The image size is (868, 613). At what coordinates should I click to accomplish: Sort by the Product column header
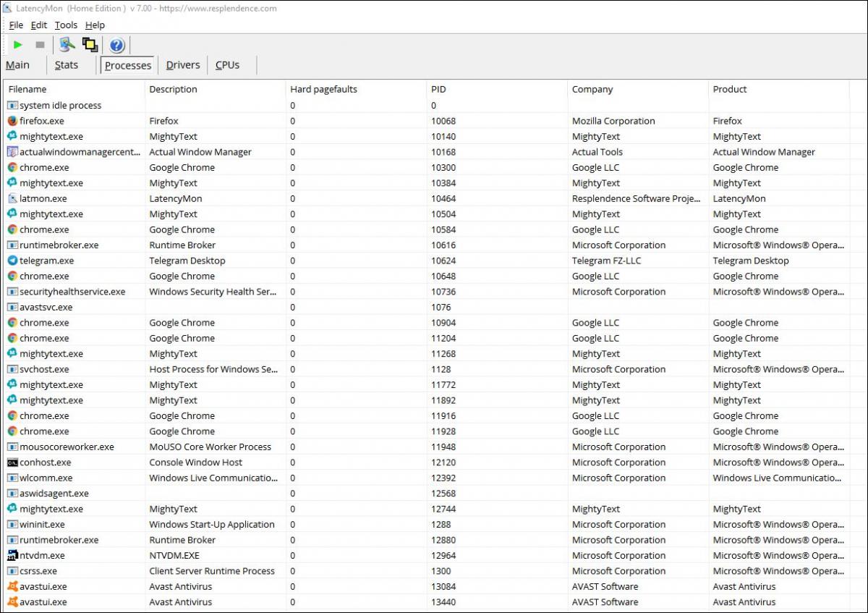click(x=780, y=90)
